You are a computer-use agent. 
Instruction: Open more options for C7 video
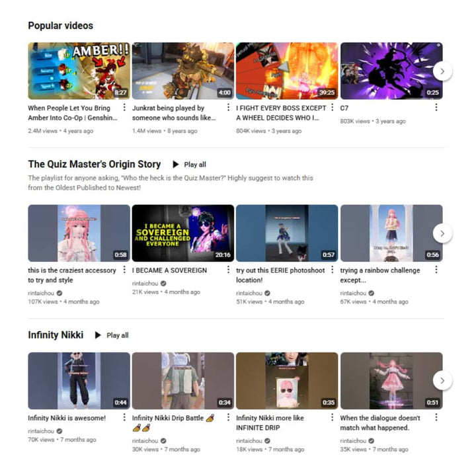pyautogui.click(x=436, y=108)
